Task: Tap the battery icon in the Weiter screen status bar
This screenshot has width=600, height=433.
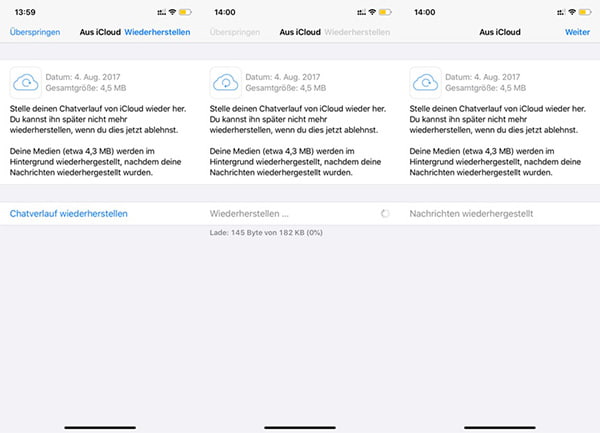Action: [x=585, y=12]
